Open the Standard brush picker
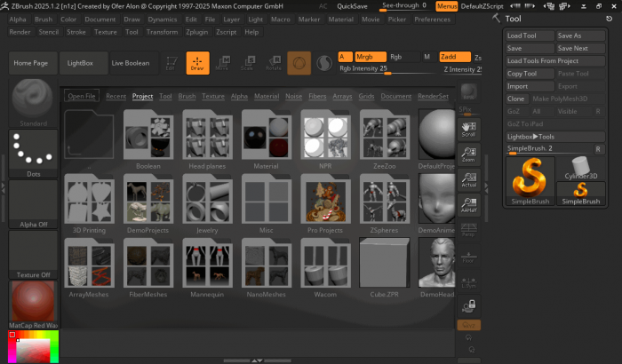This screenshot has height=364, width=622. point(33,101)
